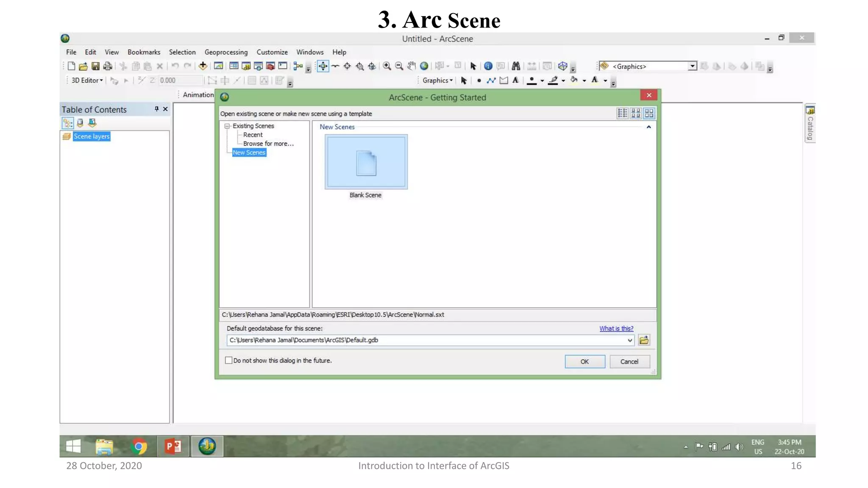Select the New Marker dot tool
Viewport: 868px width, 488px height.
[x=479, y=80]
